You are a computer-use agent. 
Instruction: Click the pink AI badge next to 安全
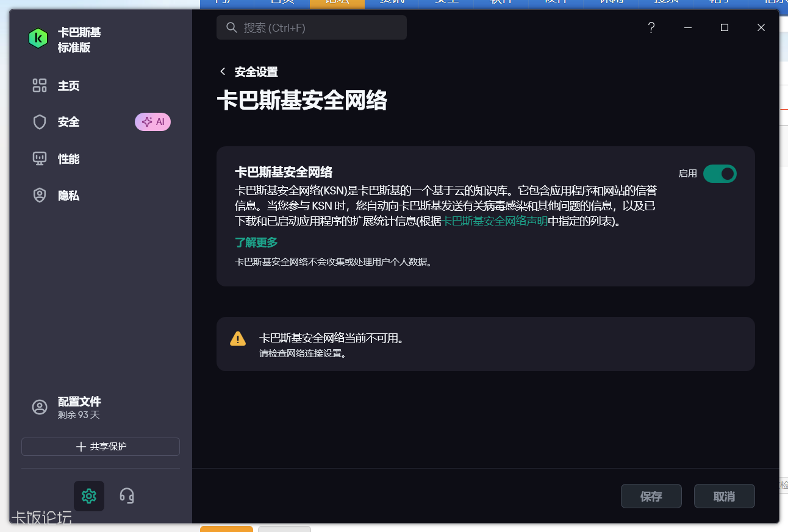pos(152,122)
